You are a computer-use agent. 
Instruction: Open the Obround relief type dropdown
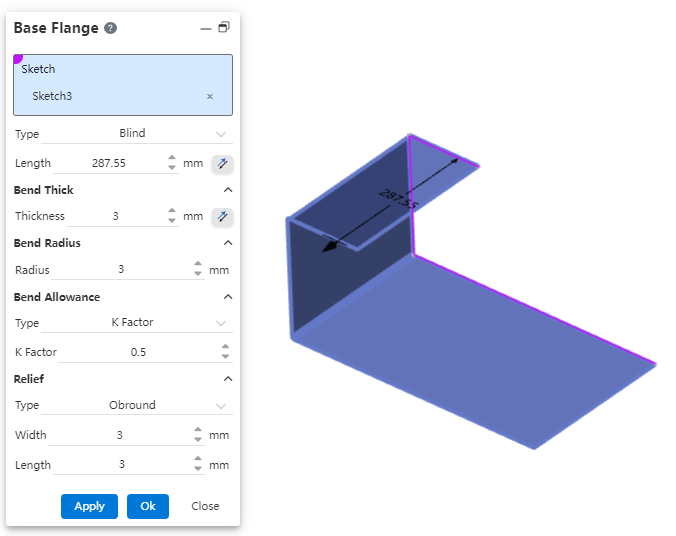pyautogui.click(x=221, y=405)
